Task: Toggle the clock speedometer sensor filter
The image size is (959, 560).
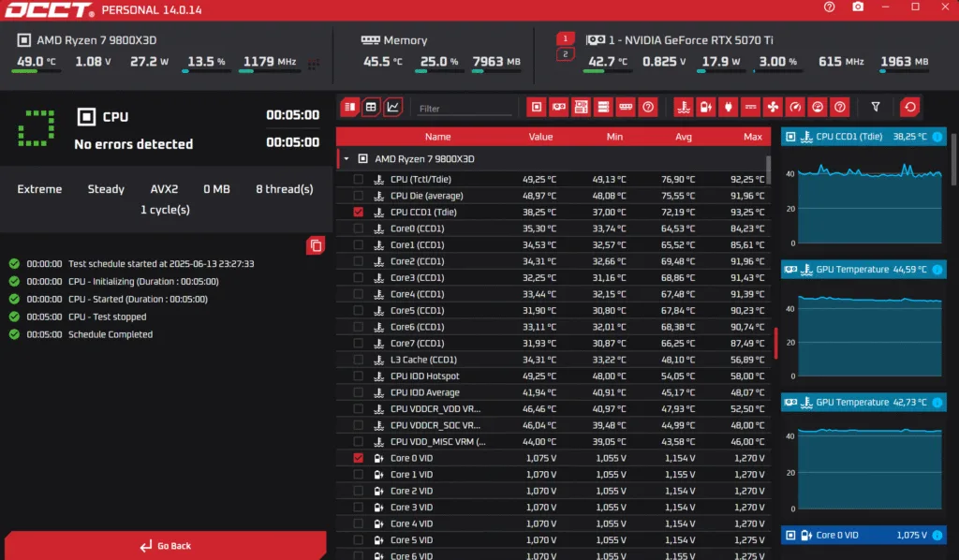Action: tap(795, 107)
